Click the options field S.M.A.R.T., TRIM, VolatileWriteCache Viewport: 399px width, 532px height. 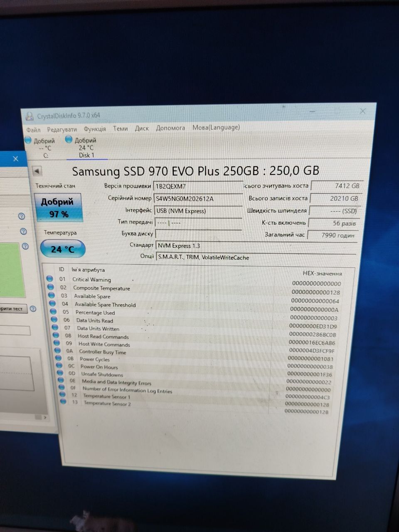tap(256, 257)
